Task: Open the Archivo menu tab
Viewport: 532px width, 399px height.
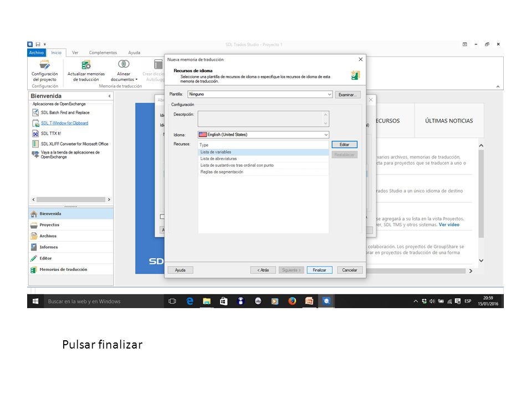Action: coord(37,53)
